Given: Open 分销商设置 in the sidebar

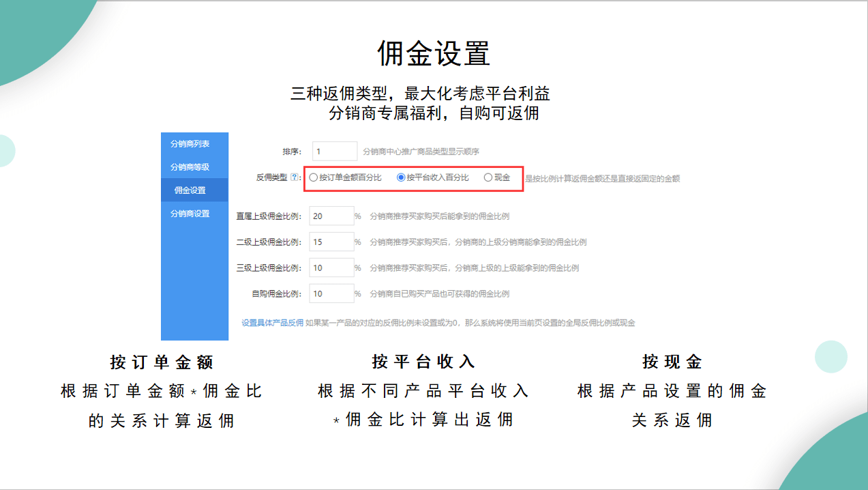Looking at the screenshot, I should (x=190, y=214).
